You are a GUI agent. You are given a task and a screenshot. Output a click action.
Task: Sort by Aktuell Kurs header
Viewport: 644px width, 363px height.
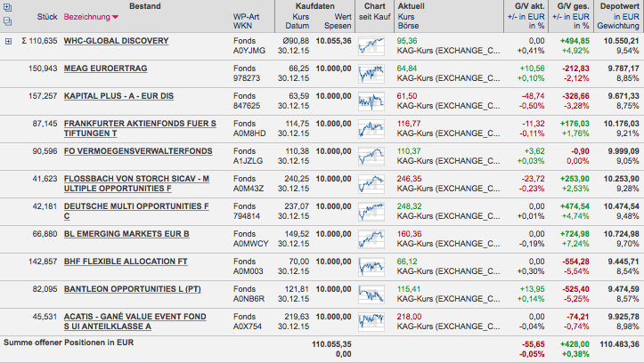(x=406, y=17)
